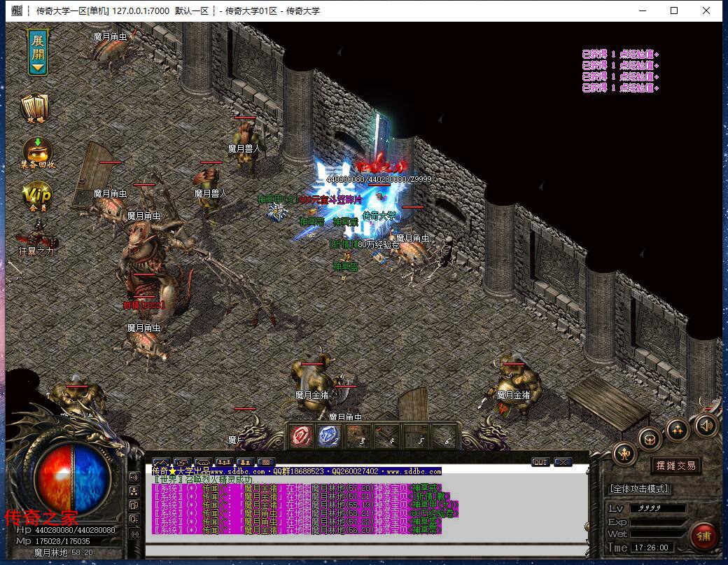Click the OUT button above chat
Screen dimensions: 728x565
click(540, 462)
